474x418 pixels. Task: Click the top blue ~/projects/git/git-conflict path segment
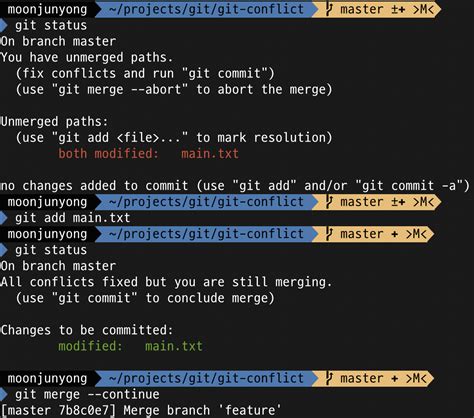point(206,9)
